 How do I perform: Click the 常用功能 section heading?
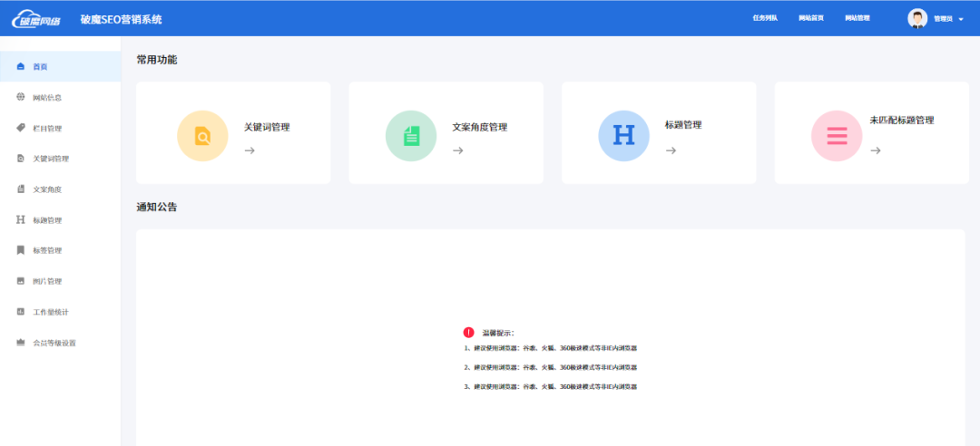(x=157, y=60)
